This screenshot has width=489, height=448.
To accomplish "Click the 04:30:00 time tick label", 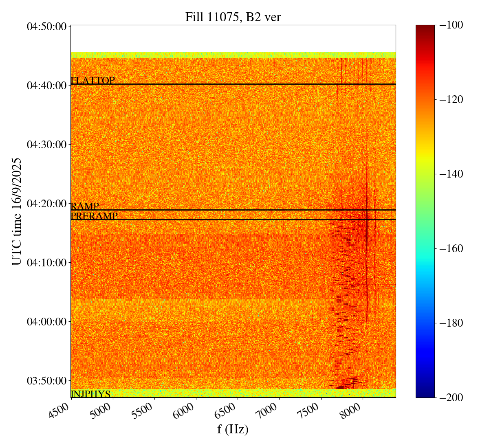I will [46, 145].
